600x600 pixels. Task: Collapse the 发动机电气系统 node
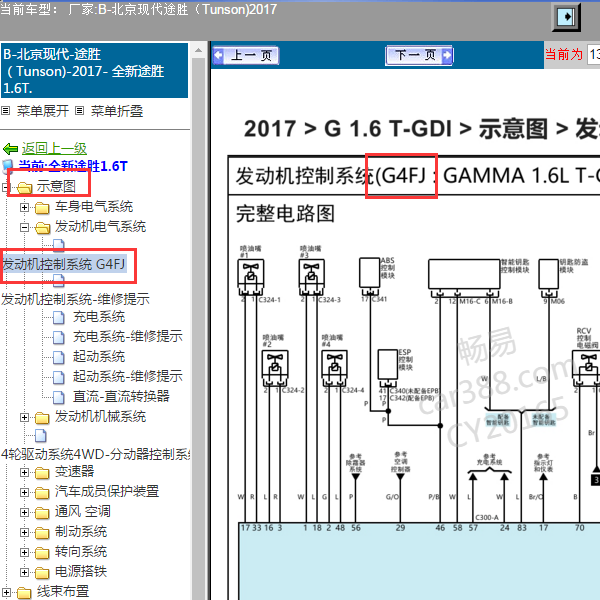pos(24,228)
